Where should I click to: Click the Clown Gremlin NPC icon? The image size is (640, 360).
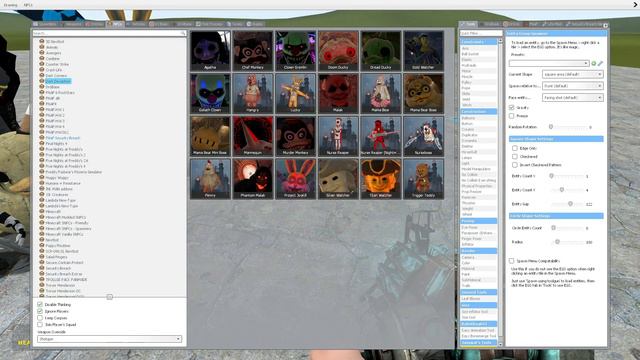coord(296,51)
